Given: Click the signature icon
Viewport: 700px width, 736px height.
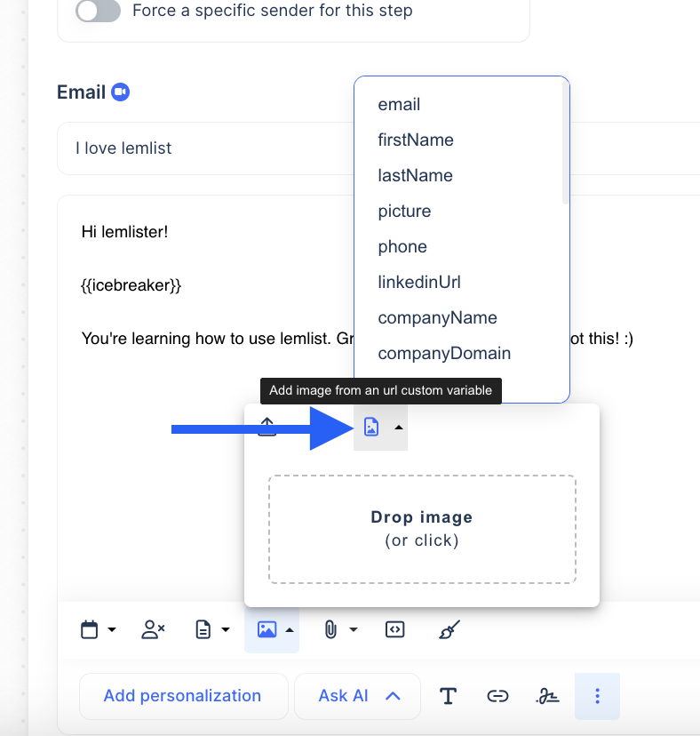Looking at the screenshot, I should click(547, 696).
